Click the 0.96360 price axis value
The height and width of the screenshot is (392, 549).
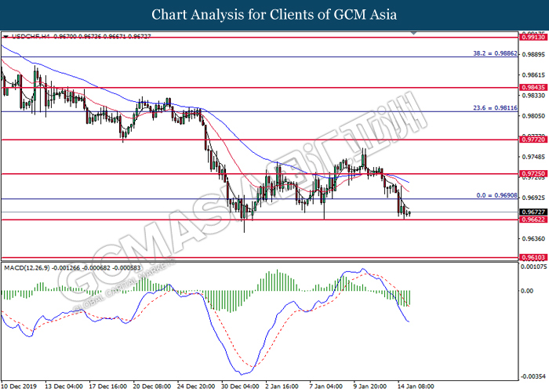pyautogui.click(x=533, y=238)
